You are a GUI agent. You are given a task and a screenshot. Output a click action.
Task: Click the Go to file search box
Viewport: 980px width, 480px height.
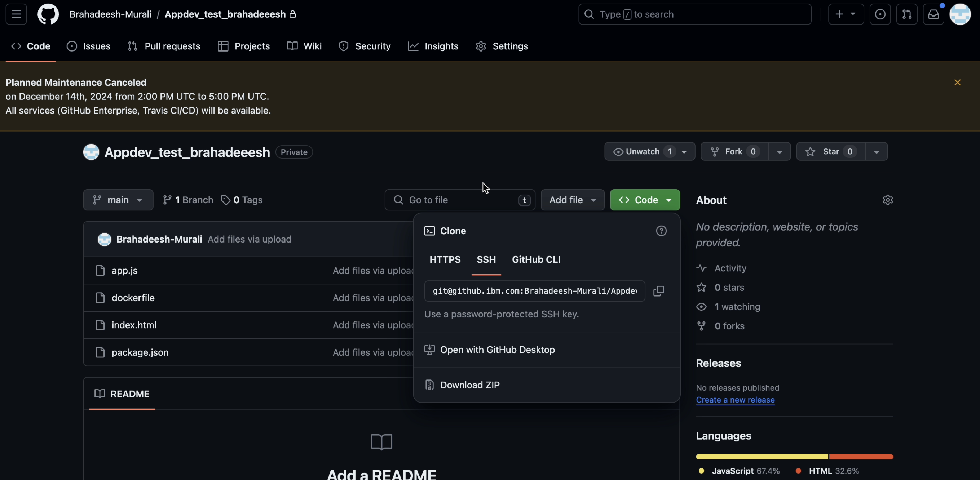pyautogui.click(x=460, y=200)
